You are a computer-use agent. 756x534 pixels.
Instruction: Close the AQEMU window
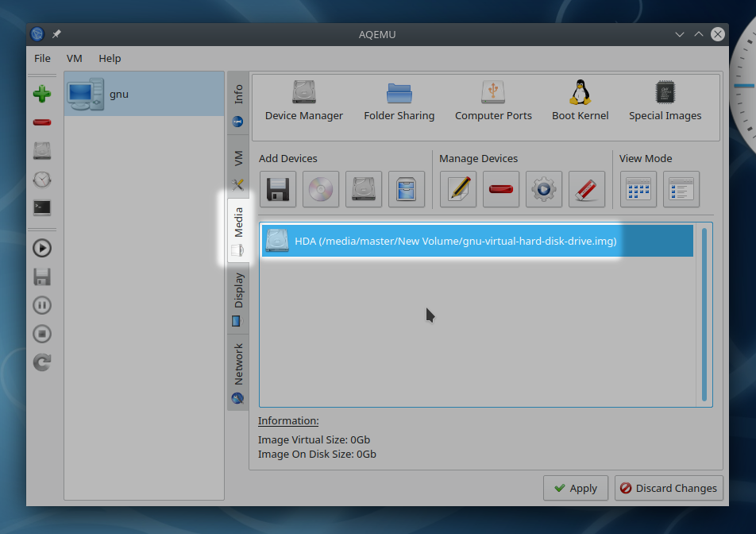tap(717, 34)
